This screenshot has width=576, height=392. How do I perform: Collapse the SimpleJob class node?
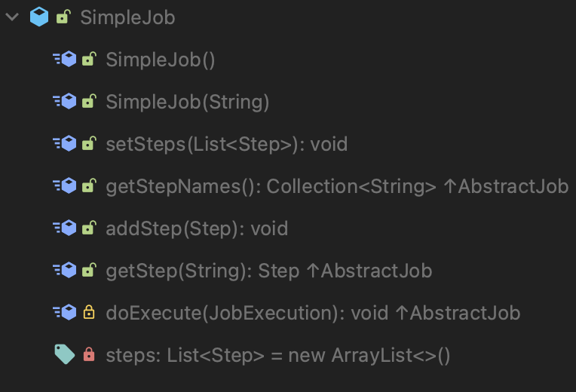click(13, 17)
